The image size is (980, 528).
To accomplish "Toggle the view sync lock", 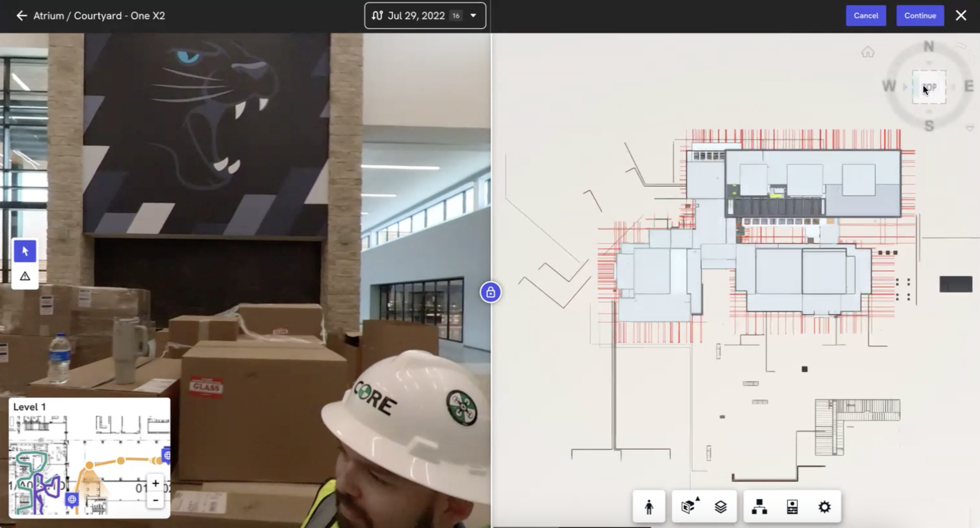I will (490, 292).
